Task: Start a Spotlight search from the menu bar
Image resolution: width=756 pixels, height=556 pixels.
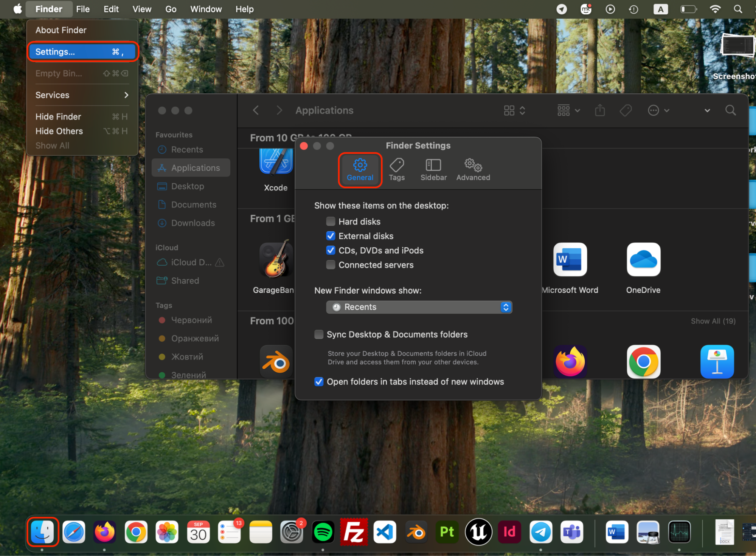Action: 738,9
